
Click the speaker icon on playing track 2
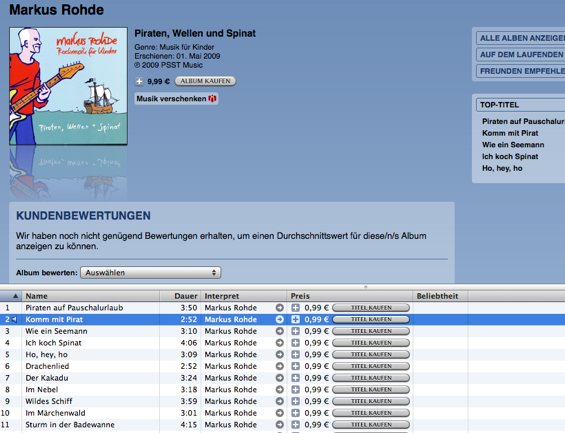coord(14,319)
